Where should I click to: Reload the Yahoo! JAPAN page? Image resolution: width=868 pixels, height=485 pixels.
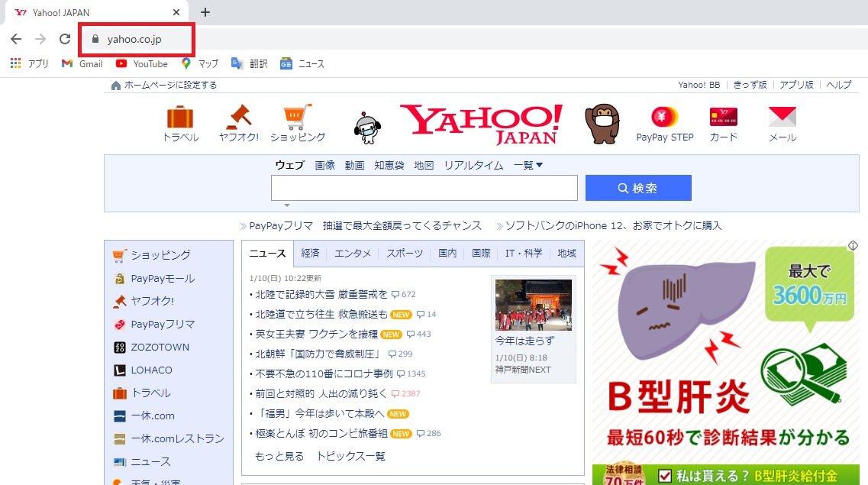(65, 39)
